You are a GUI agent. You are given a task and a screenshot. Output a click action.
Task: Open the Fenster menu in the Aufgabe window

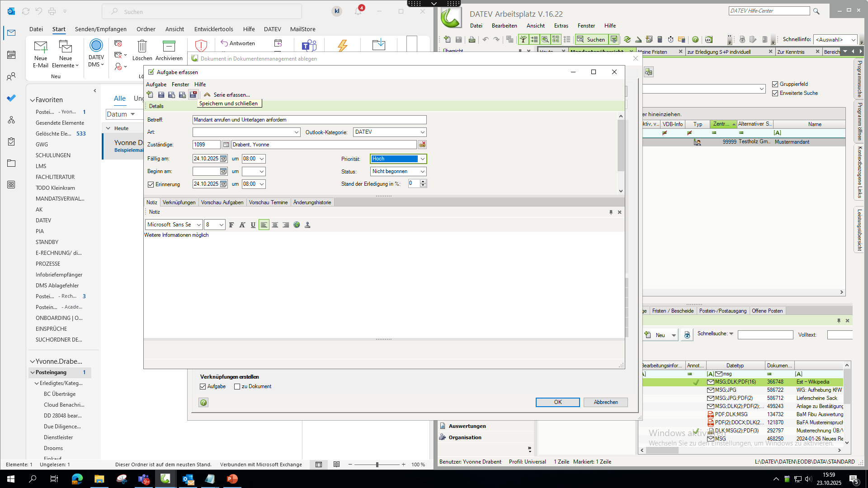(x=180, y=84)
